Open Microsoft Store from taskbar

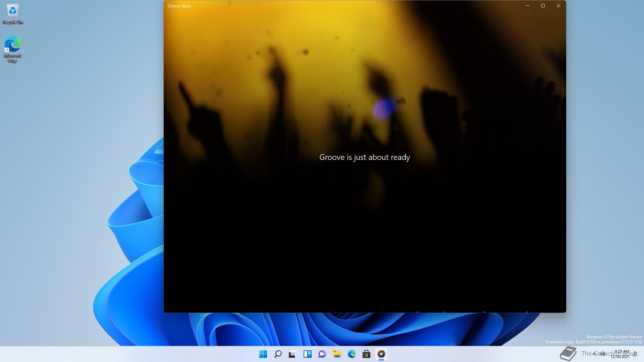pos(366,354)
